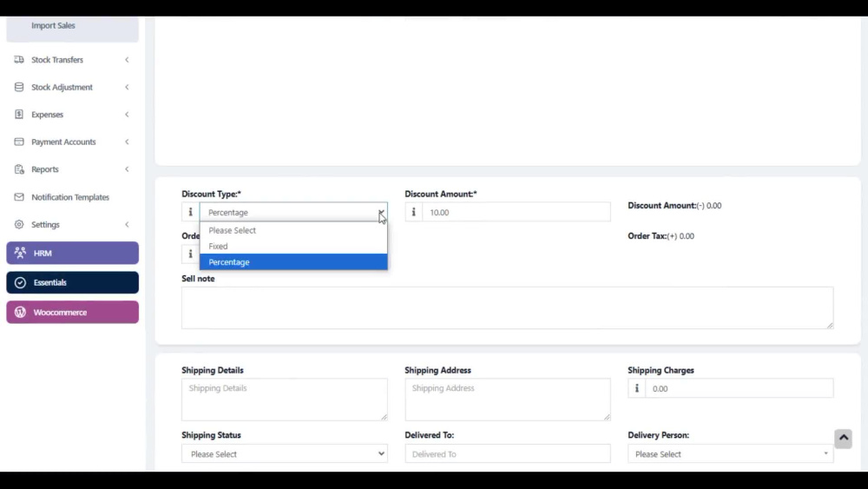
Task: Open the Delivery Person dropdown
Action: pos(730,453)
